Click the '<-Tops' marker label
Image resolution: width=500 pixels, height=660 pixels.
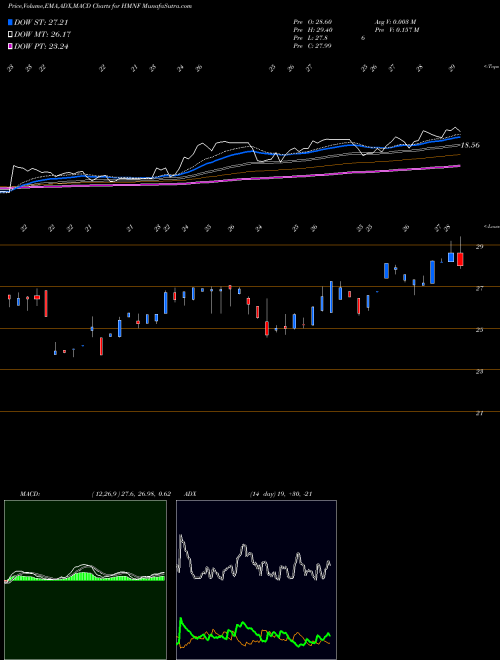[x=491, y=67]
